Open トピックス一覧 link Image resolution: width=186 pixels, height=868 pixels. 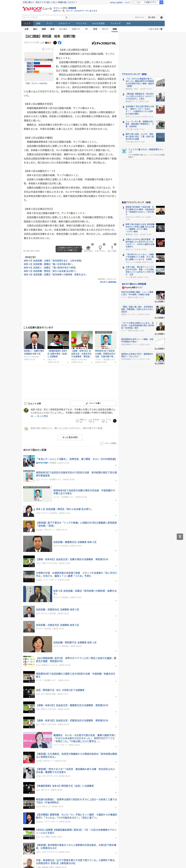coord(155,29)
